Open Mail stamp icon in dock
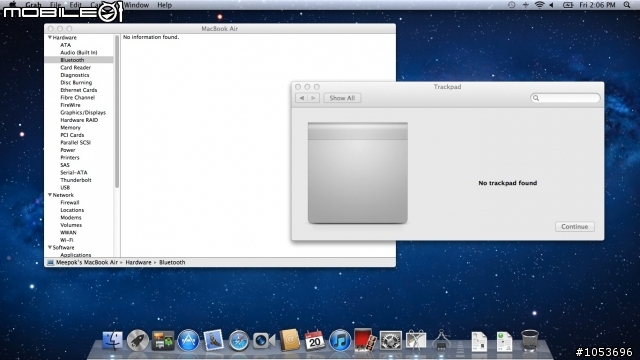Viewport: 640px width, 360px height. tap(213, 340)
